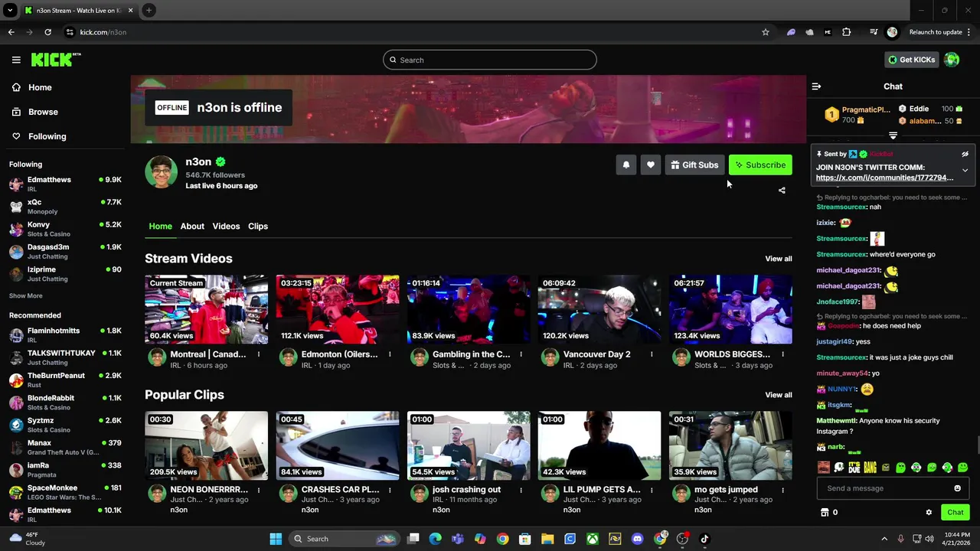
Task: Switch to the Clips tab
Action: [258, 227]
